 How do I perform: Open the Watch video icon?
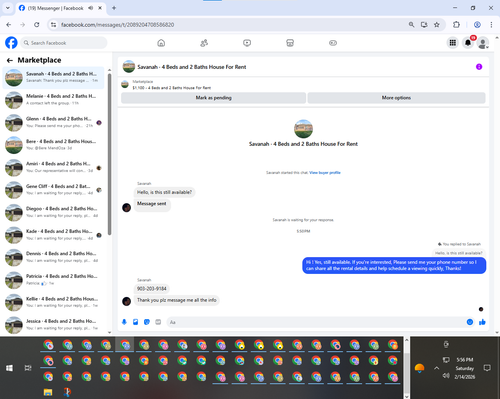coord(247,43)
